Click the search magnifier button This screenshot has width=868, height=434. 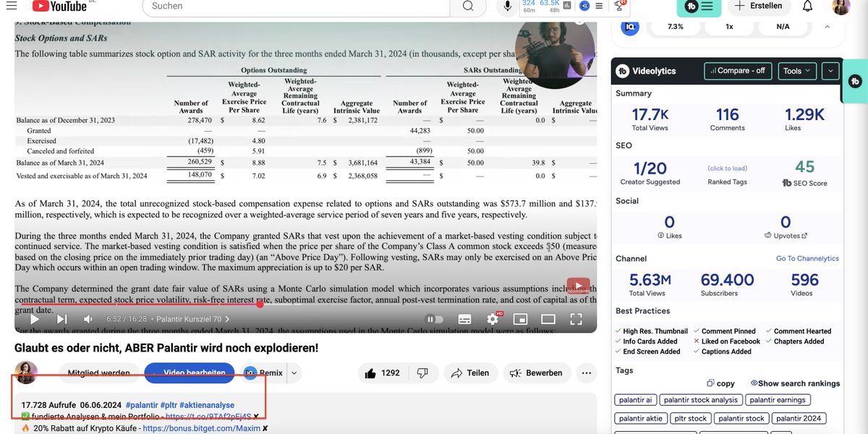(468, 6)
